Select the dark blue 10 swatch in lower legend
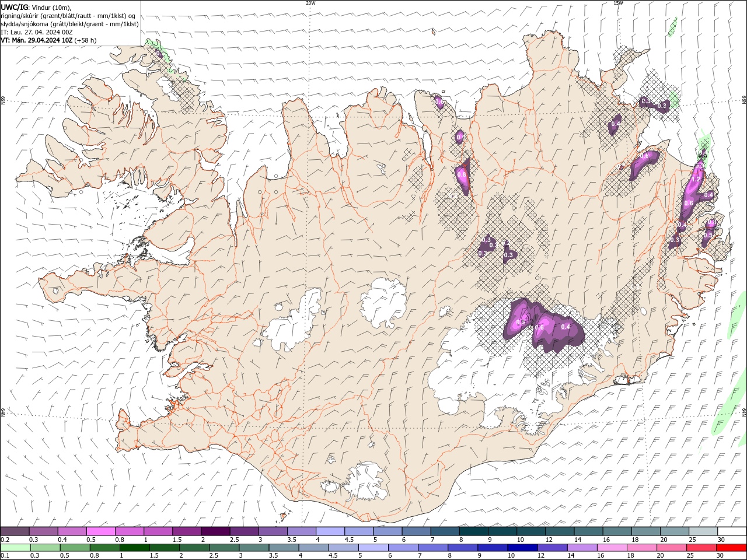 (x=521, y=548)
